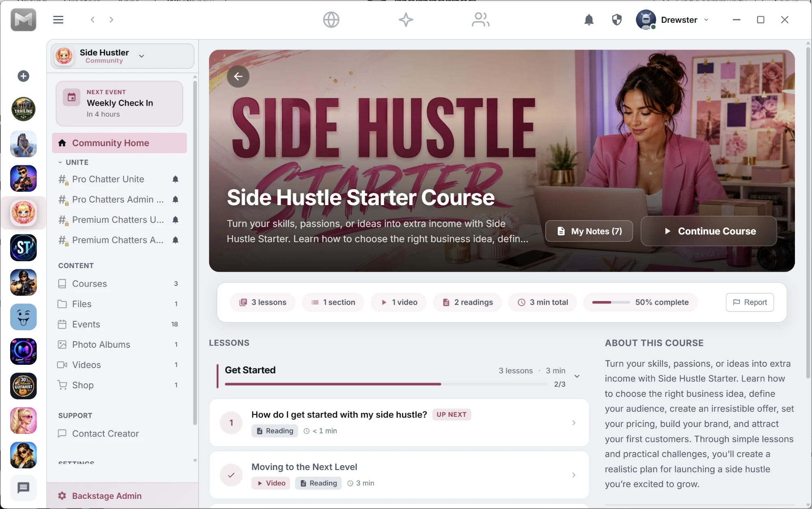
Task: Click the 1 video stat chip
Action: point(399,302)
